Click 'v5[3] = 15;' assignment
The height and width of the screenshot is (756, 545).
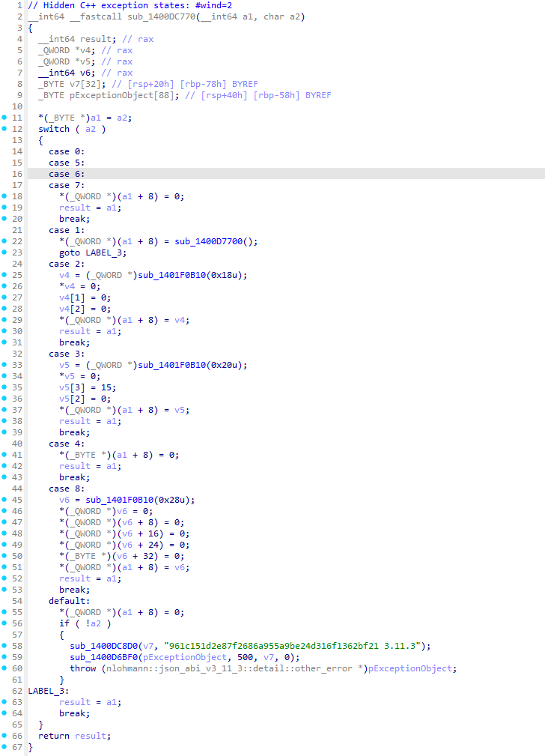click(x=88, y=387)
